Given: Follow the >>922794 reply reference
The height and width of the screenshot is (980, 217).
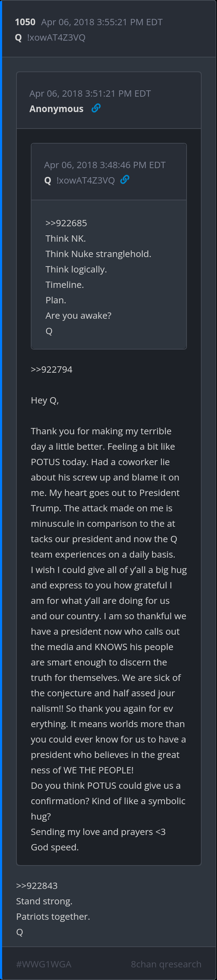Looking at the screenshot, I should pyautogui.click(x=51, y=370).
